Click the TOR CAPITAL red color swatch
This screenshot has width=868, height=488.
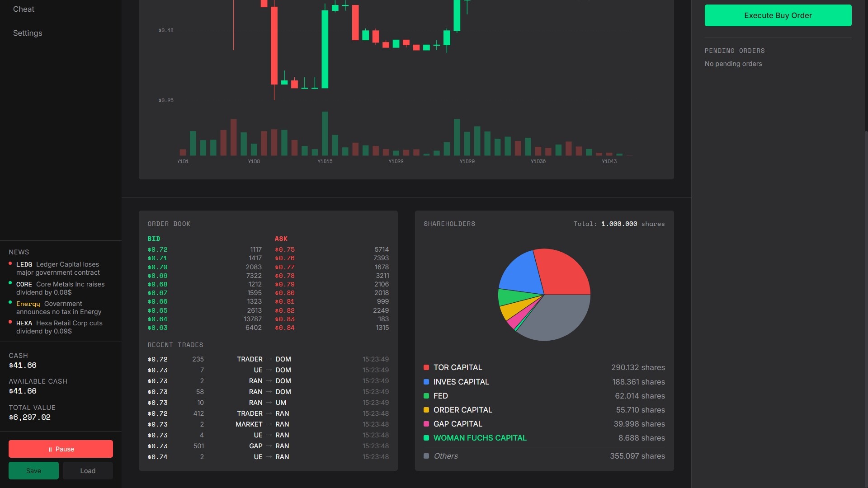(x=426, y=367)
